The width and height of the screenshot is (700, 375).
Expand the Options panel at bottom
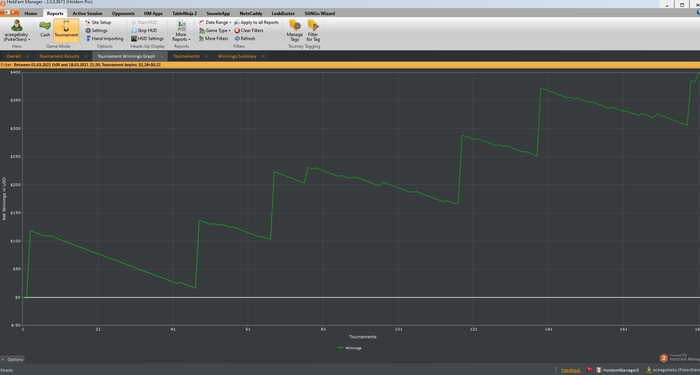click(12, 359)
